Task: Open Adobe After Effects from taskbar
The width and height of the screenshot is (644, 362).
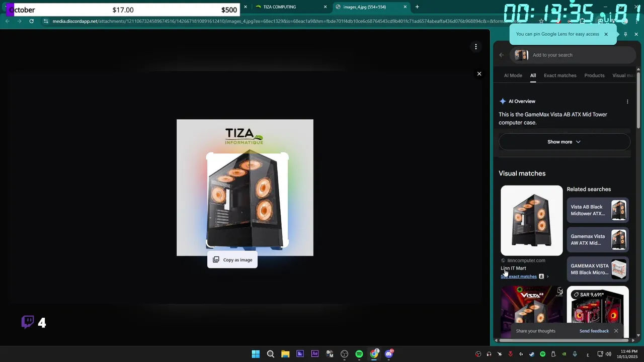Action: pos(315,354)
